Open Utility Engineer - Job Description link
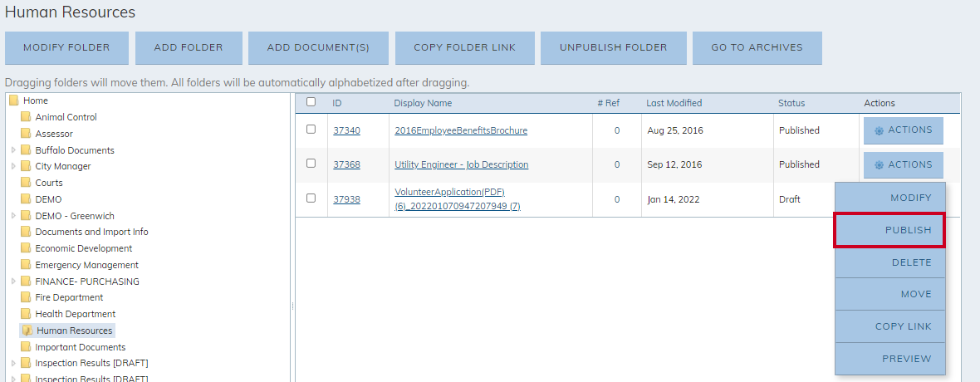Screen dimensions: 980x382 point(462,164)
